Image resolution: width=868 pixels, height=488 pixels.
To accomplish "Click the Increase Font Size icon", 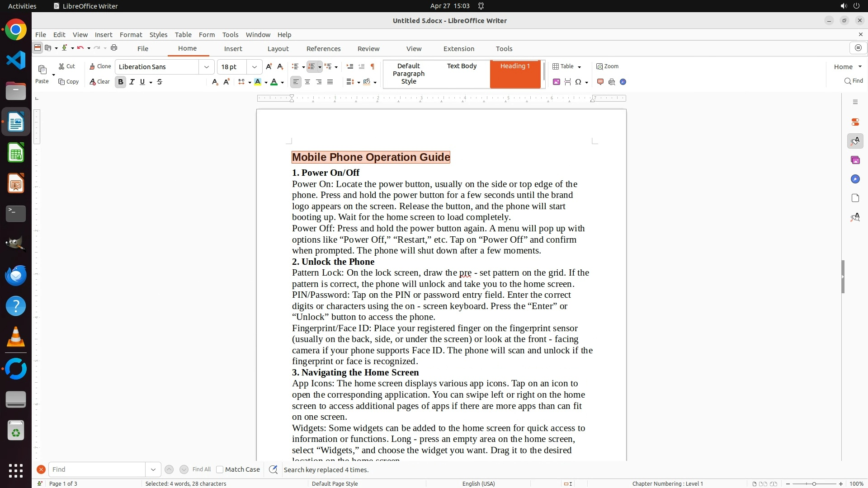I will click(269, 66).
